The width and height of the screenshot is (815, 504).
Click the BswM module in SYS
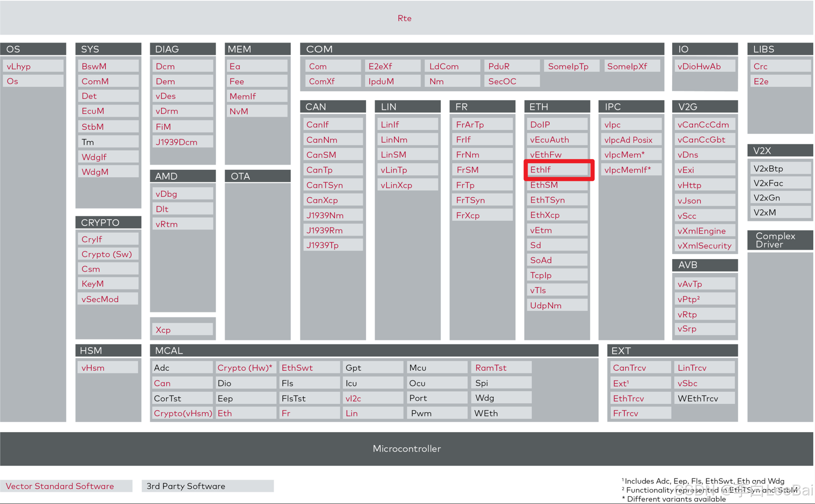coord(108,66)
